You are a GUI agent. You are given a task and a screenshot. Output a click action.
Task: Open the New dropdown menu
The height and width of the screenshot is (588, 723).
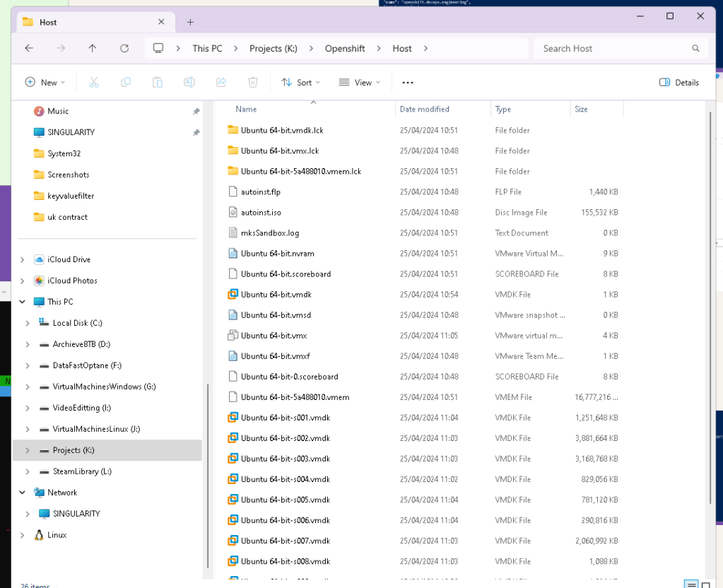[45, 83]
